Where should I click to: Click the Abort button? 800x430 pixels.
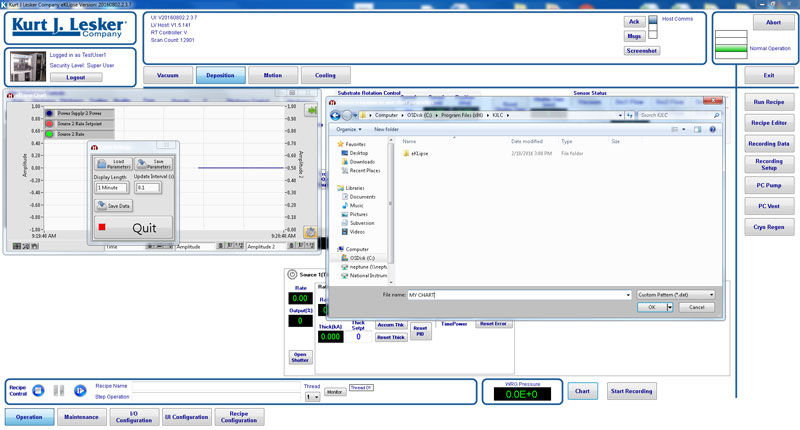(x=773, y=22)
